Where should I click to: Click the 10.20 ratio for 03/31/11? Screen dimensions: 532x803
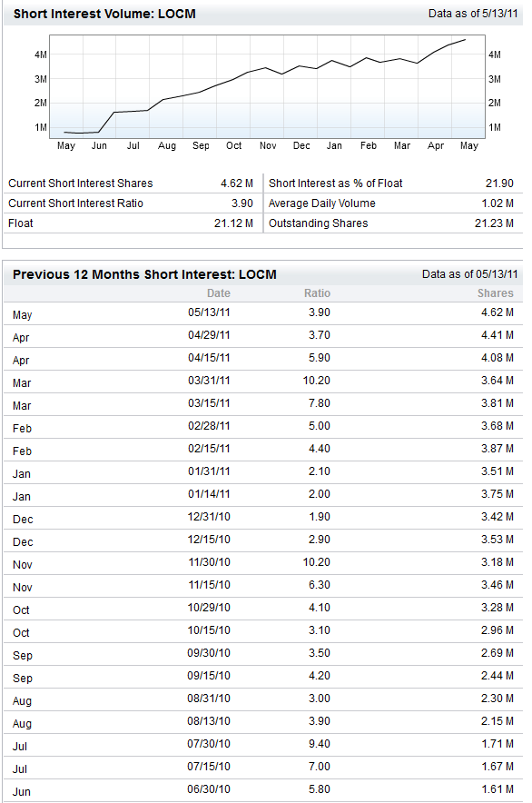coord(317,381)
